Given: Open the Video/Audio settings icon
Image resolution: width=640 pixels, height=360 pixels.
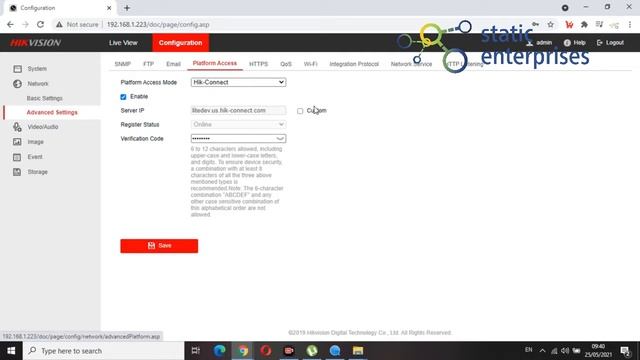Looking at the screenshot, I should [x=17, y=127].
